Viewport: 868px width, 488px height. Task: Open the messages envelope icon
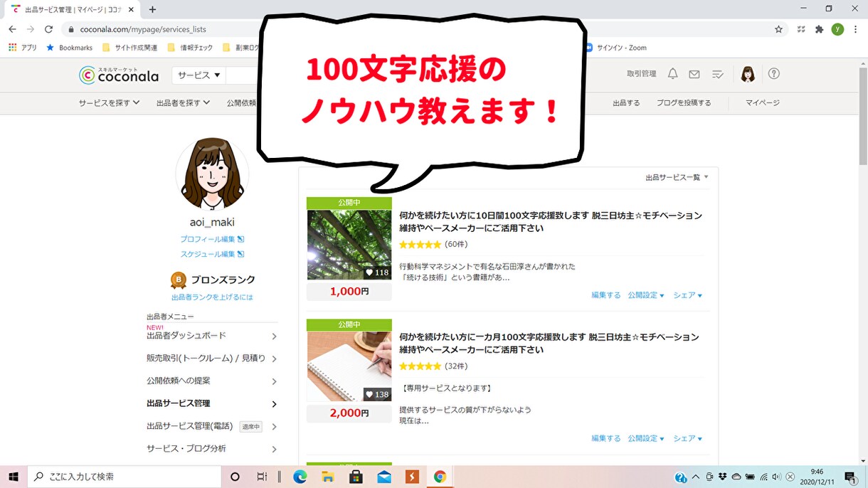pos(694,74)
